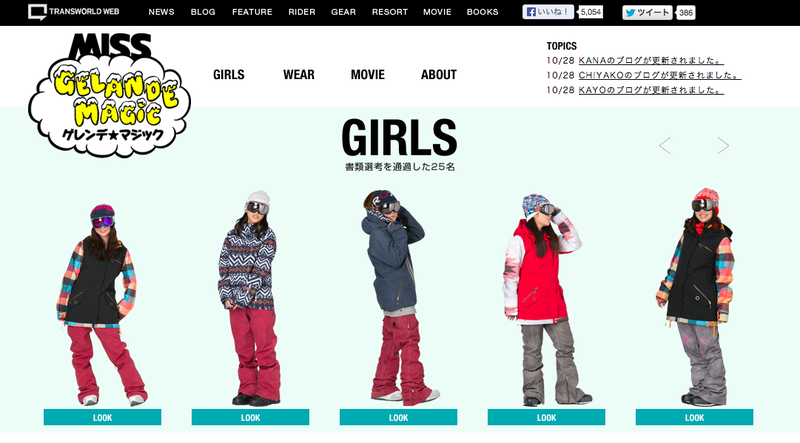This screenshot has width=800, height=443.
Task: Open the NEWS section in top bar
Action: pyautogui.click(x=161, y=12)
